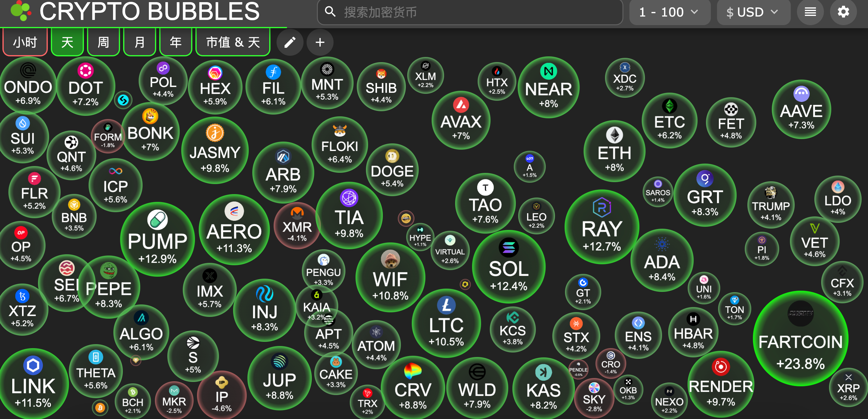Switch to the 月 (month) tab
Screen dimensions: 868x419
tap(139, 42)
